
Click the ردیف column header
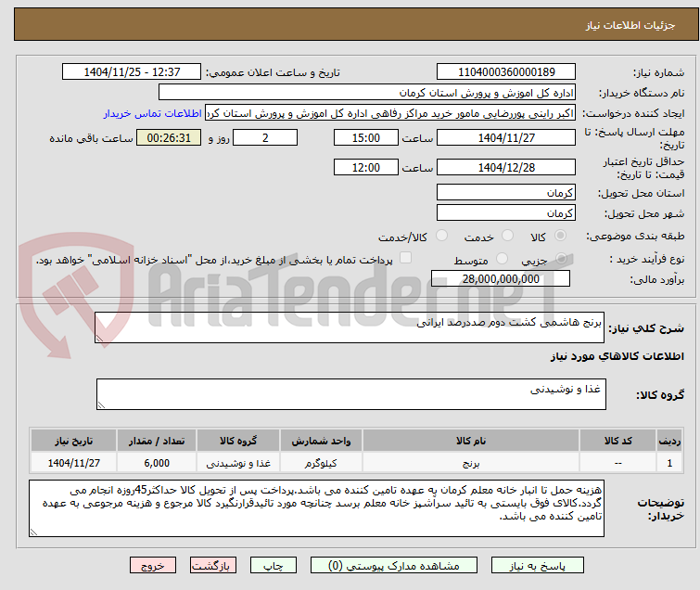point(669,441)
